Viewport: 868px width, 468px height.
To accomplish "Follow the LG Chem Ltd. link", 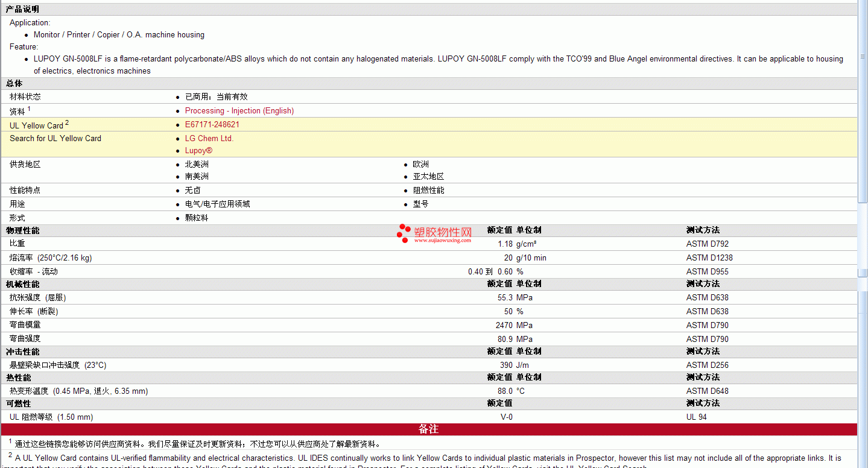I will pyautogui.click(x=209, y=138).
